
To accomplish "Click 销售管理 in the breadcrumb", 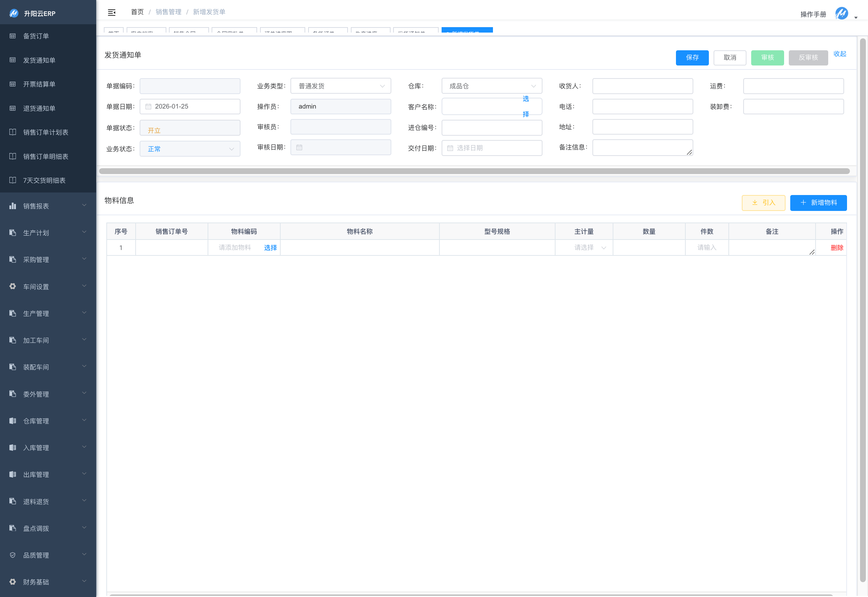I will pyautogui.click(x=169, y=12).
